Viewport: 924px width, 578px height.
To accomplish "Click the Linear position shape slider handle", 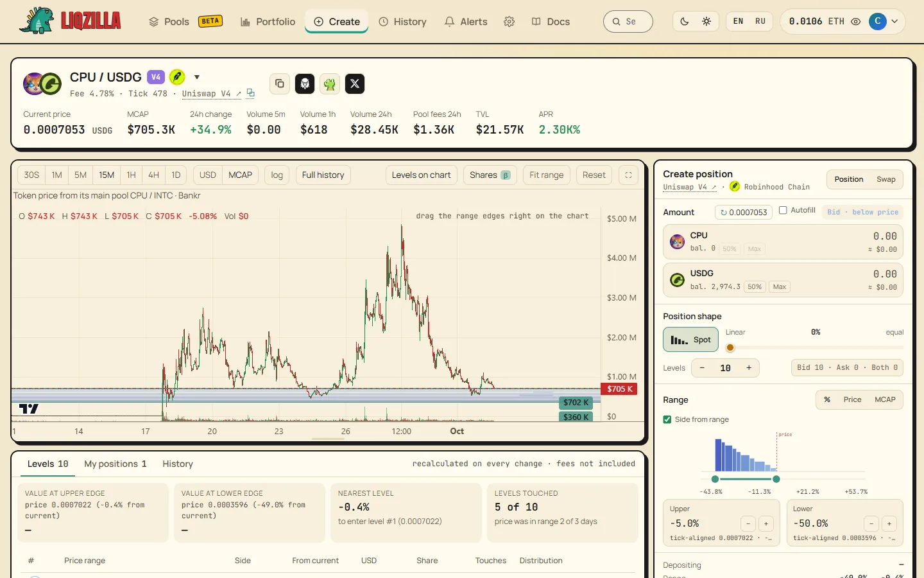I will click(x=730, y=347).
